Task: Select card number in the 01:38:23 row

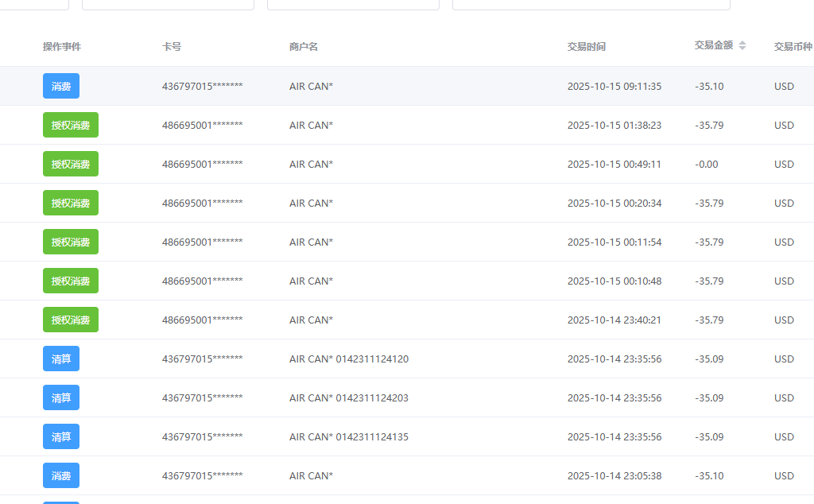Action: [203, 125]
